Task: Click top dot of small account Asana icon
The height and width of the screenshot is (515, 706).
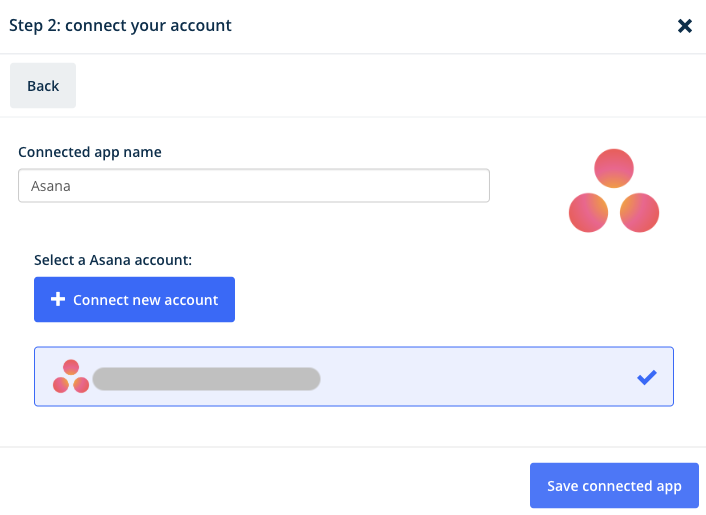Action: (x=71, y=367)
